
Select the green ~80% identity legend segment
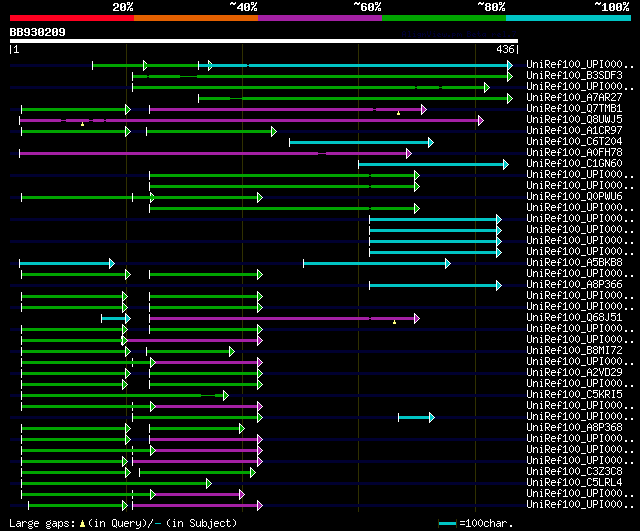point(444,18)
